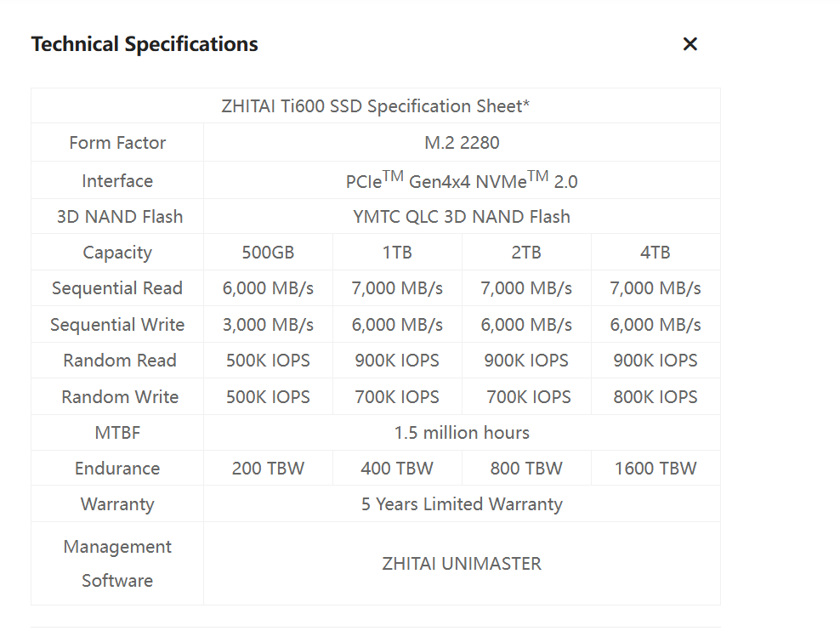Select the 1.5 million hours MTBF value
The height and width of the screenshot is (631, 840).
[462, 433]
